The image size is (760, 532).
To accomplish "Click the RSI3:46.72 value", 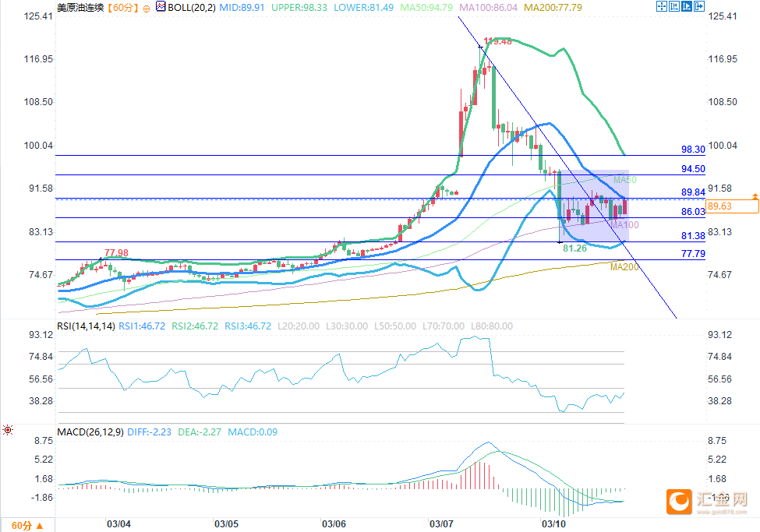I will pos(248,326).
